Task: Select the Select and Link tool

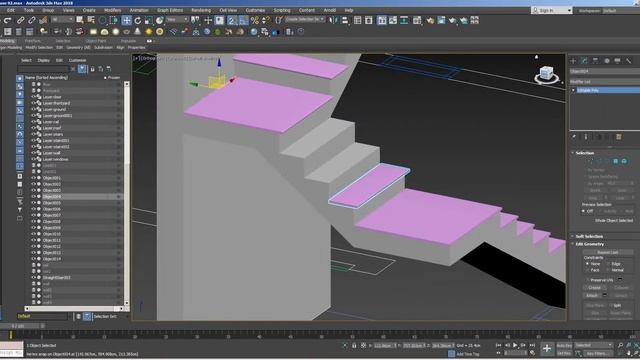Action: (x=20, y=20)
